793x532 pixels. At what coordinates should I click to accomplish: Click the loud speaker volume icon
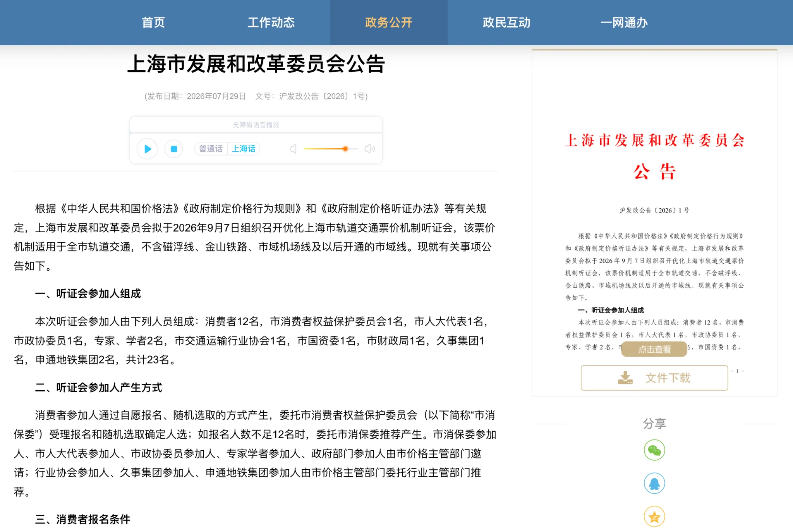point(370,149)
